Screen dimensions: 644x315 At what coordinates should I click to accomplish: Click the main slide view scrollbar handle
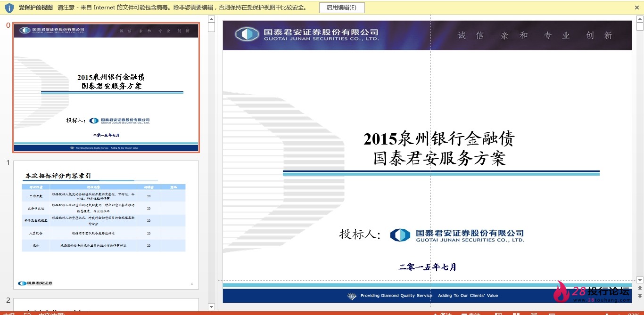click(640, 27)
